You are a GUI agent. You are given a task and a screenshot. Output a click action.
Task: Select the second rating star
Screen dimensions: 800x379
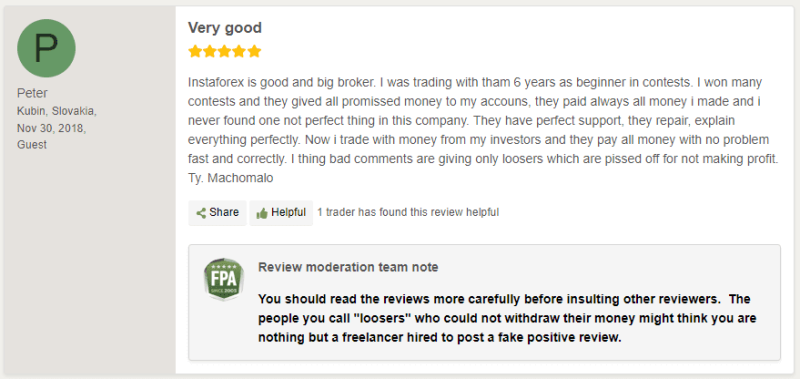(x=210, y=51)
